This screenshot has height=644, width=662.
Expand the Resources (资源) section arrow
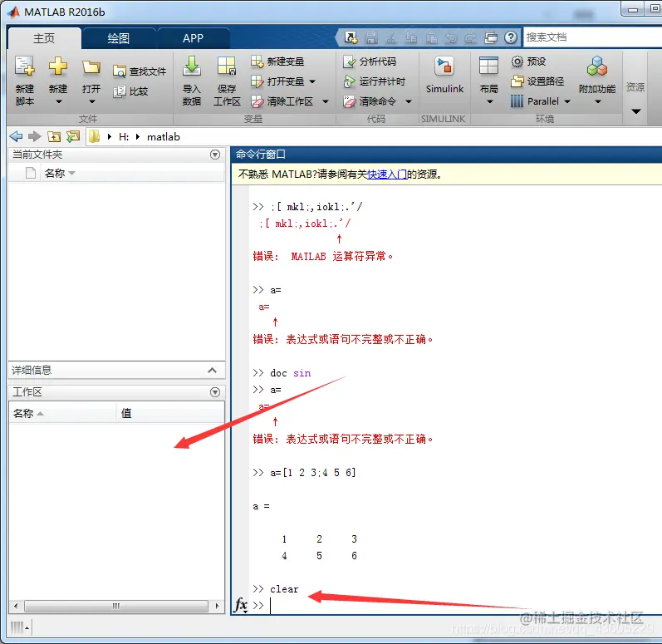point(636,111)
